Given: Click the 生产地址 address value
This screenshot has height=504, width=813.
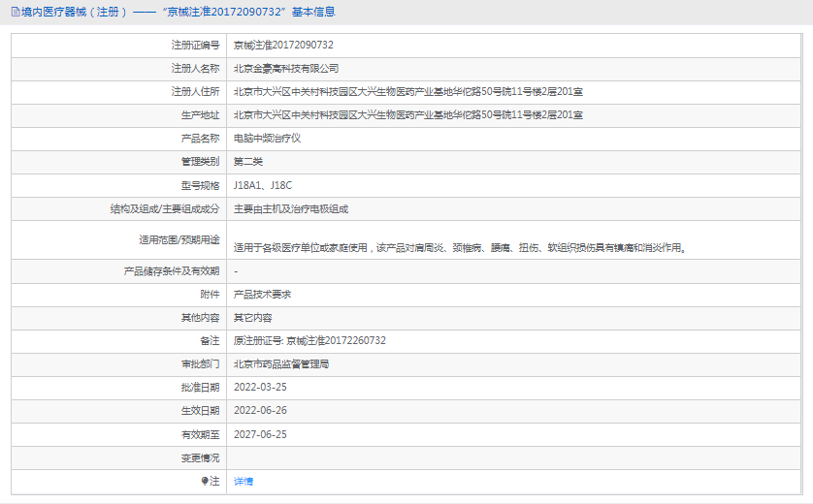Looking at the screenshot, I should [408, 115].
